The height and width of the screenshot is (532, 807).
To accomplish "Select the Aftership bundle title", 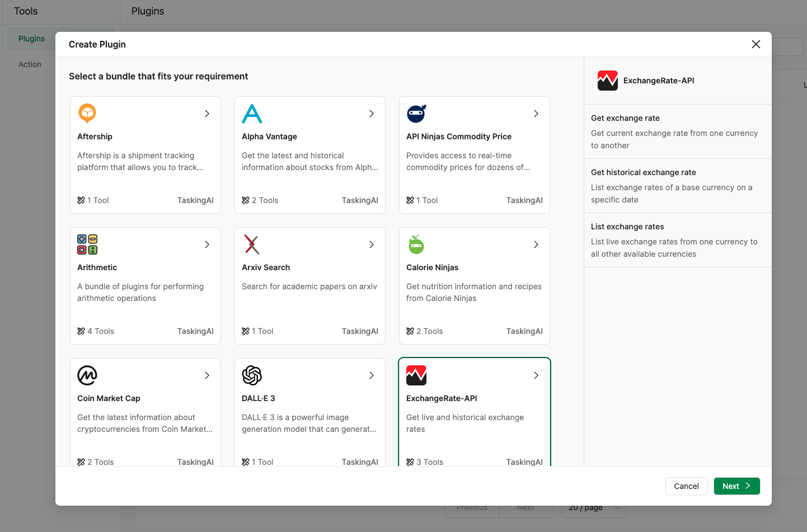I will [95, 136].
